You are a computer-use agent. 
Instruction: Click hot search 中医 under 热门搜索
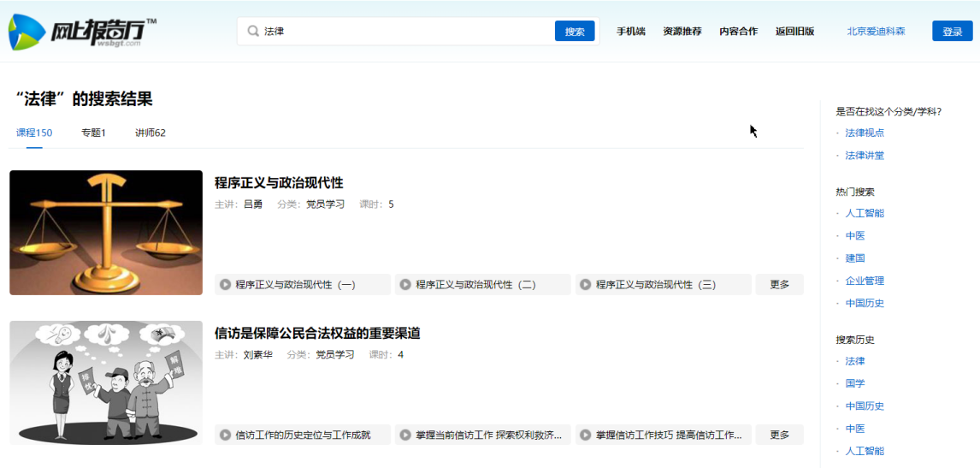tap(855, 235)
